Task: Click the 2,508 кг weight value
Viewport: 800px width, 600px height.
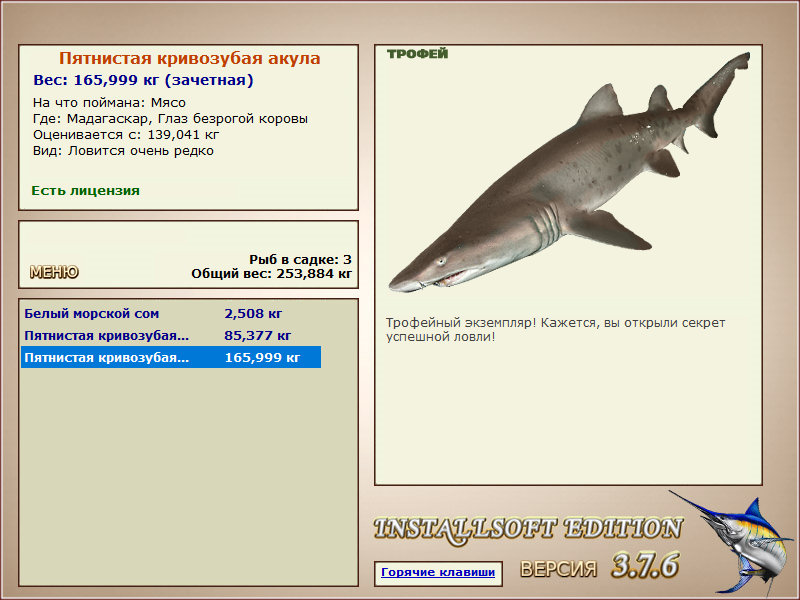Action: pos(253,313)
